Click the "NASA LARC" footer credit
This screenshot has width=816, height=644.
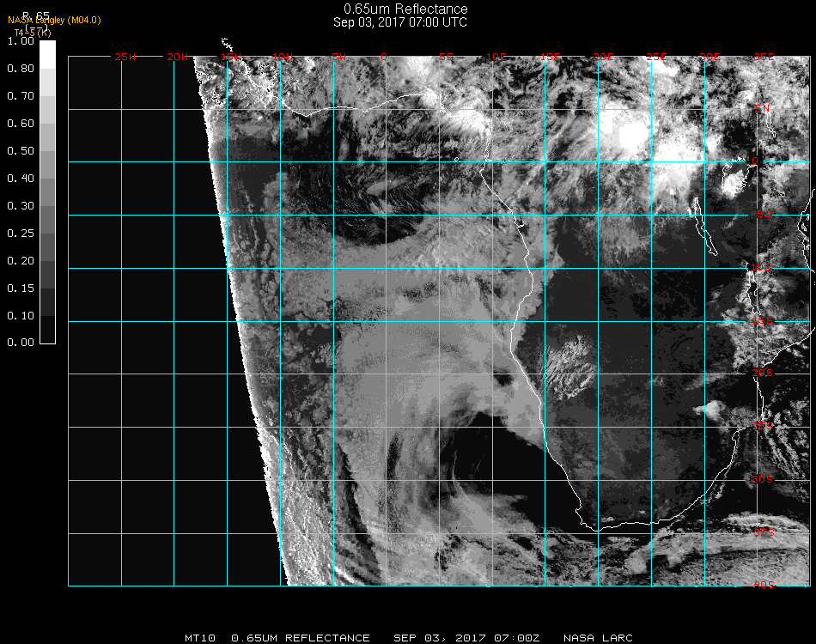[598, 638]
